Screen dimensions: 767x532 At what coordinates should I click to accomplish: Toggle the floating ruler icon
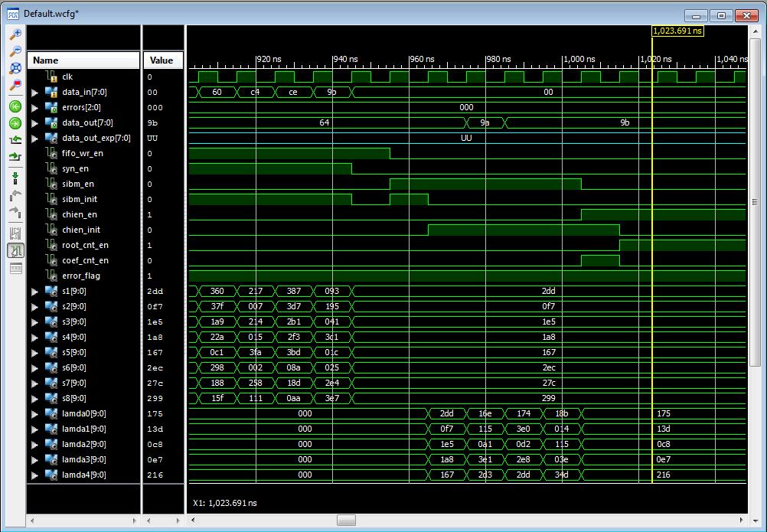click(15, 268)
